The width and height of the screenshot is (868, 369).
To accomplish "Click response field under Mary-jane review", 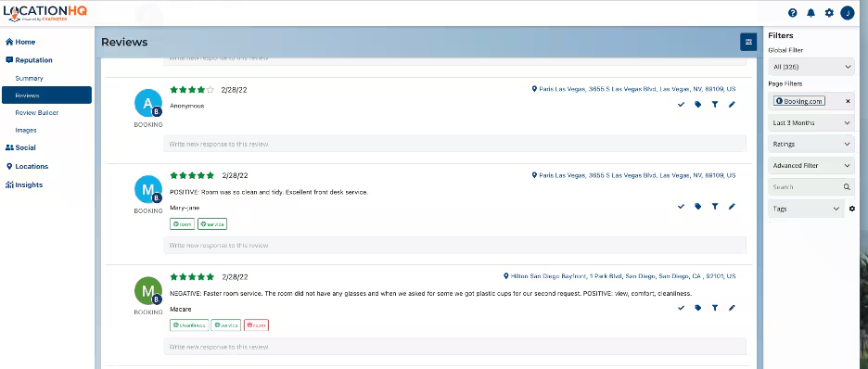I will [x=455, y=245].
